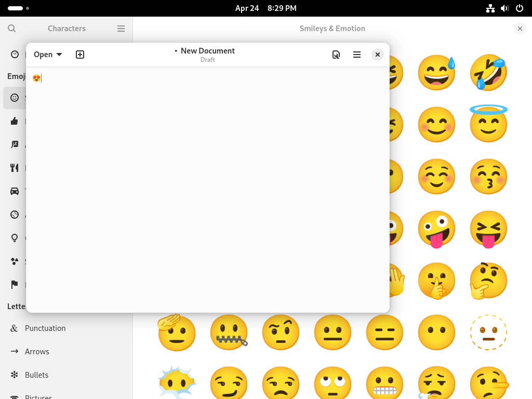Pick the smirking face emoji
The height and width of the screenshot is (399, 532).
point(229,382)
